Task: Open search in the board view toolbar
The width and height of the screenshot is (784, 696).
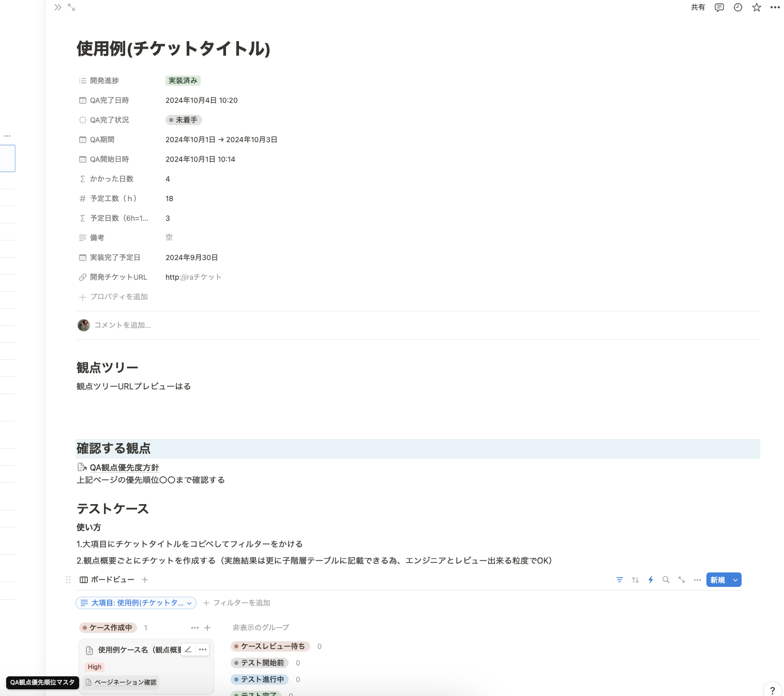Action: [x=666, y=580]
